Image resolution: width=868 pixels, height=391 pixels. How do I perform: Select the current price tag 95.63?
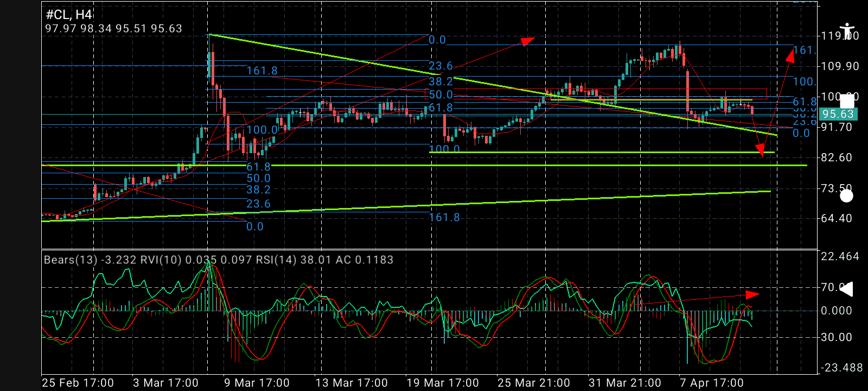tap(838, 114)
